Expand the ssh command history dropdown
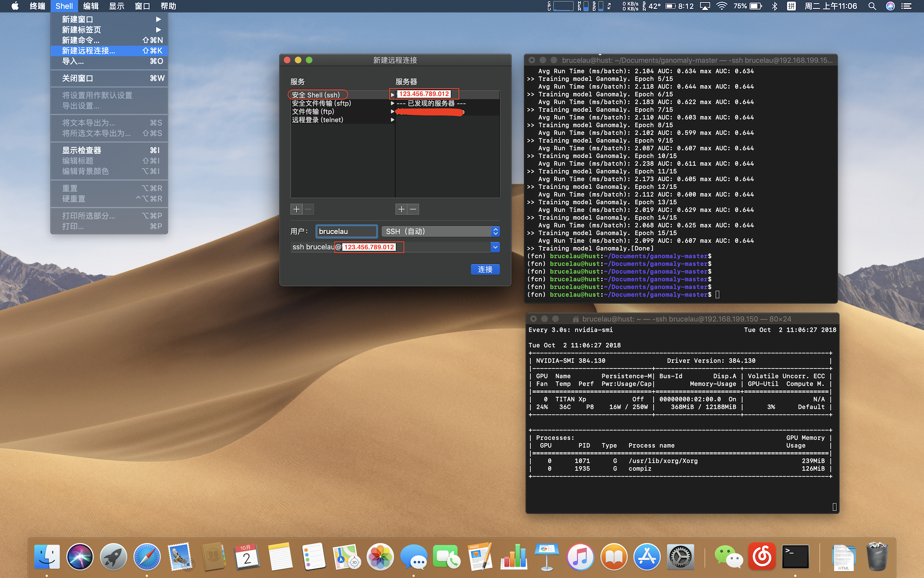Image resolution: width=924 pixels, height=578 pixels. [495, 247]
